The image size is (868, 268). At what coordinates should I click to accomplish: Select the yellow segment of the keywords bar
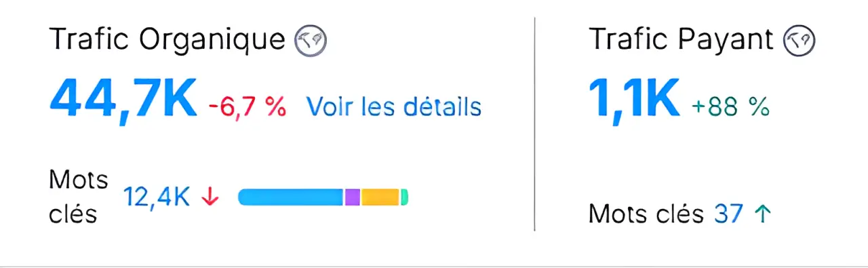(380, 197)
